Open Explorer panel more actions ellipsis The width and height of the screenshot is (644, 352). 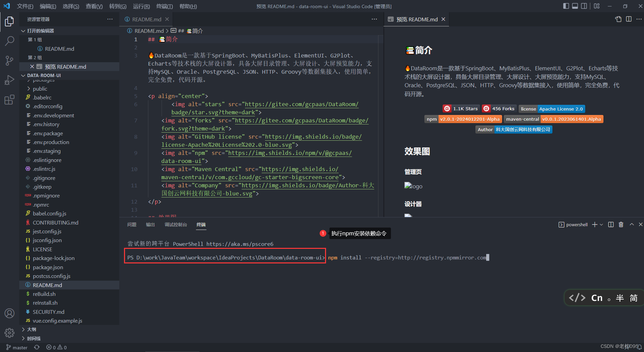click(110, 19)
